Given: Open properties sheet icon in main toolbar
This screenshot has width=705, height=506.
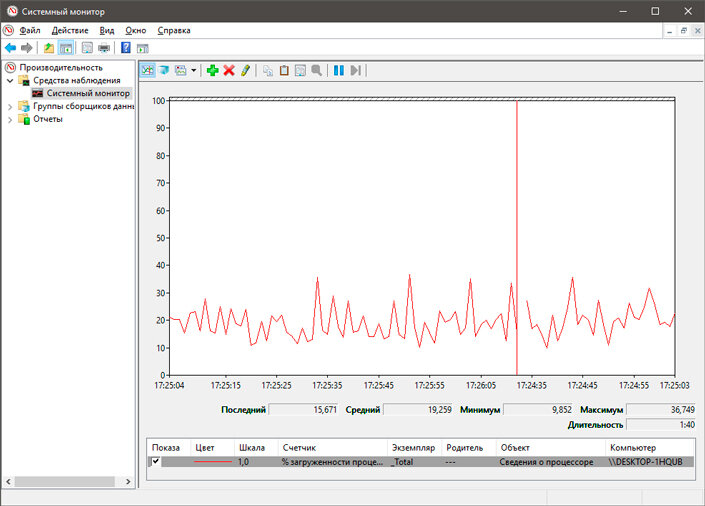Looking at the screenshot, I should (x=87, y=47).
